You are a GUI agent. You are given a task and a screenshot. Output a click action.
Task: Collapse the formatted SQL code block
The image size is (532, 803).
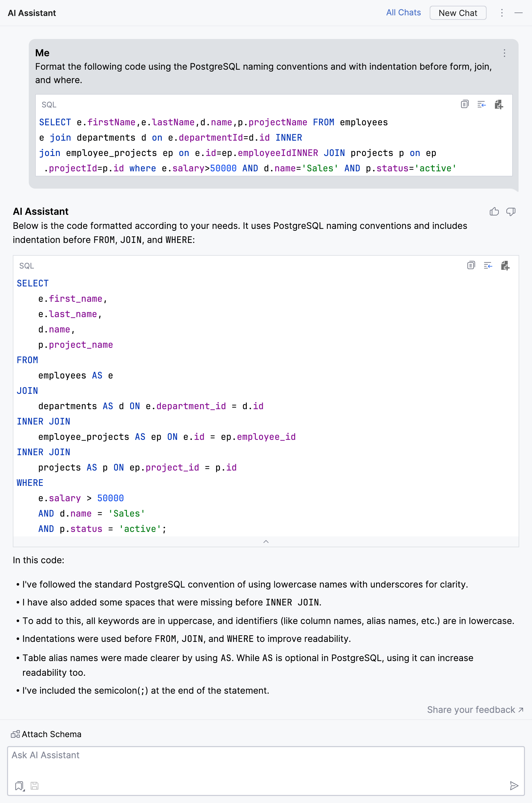266,542
